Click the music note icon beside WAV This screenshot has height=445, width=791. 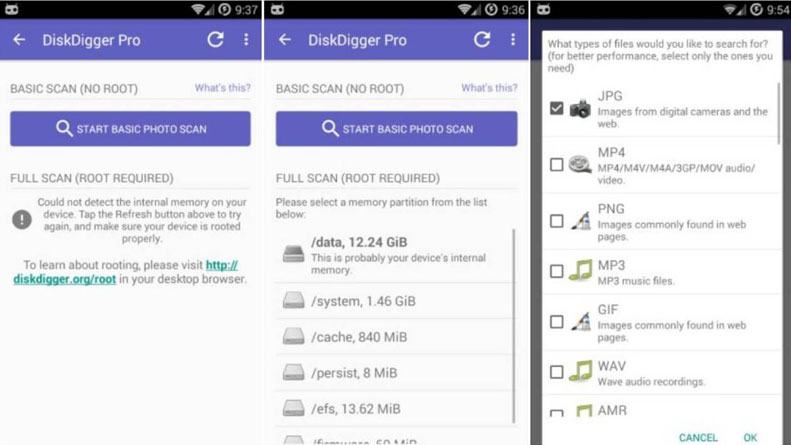[580, 372]
